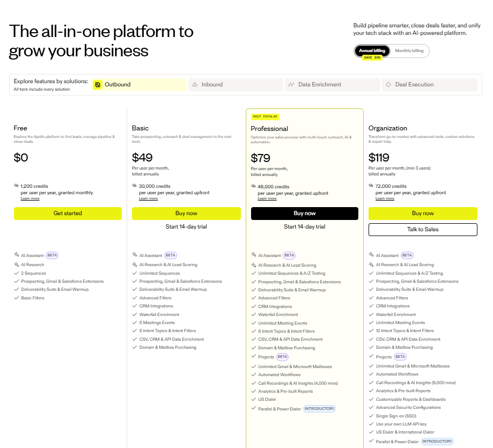493x448 pixels.
Task: Open Talk to Sales under Organization
Action: [x=423, y=230]
